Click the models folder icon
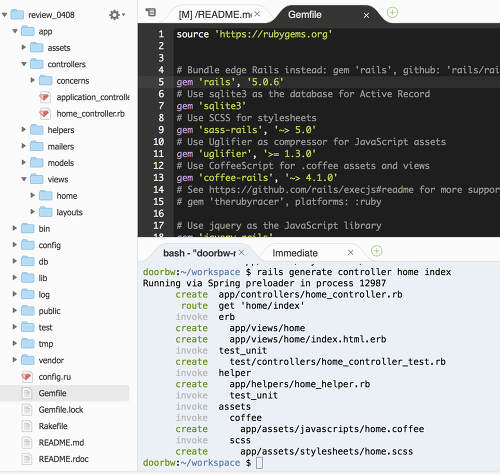Image resolution: width=500 pixels, height=474 pixels. point(37,163)
